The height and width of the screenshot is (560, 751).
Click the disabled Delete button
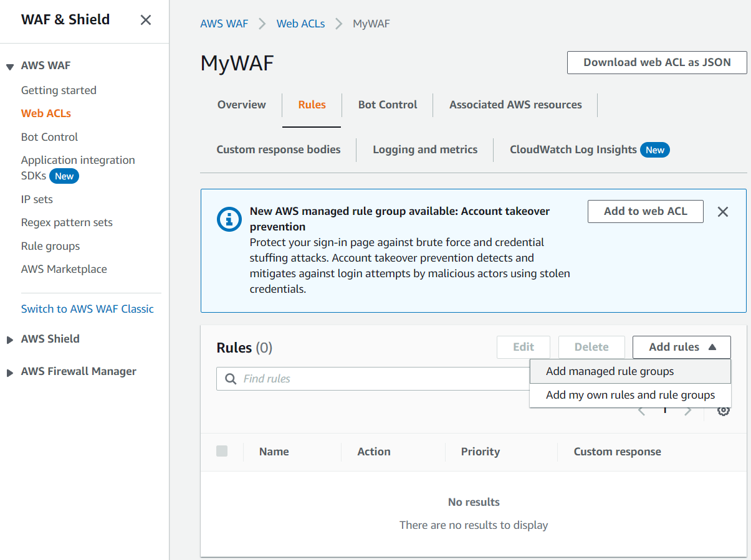(x=591, y=347)
